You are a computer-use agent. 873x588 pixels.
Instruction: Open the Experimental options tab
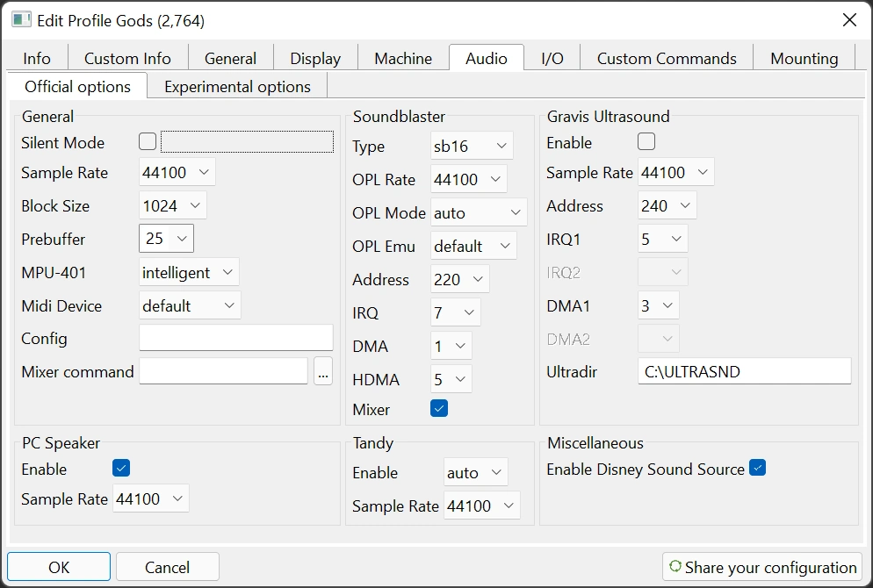(237, 86)
